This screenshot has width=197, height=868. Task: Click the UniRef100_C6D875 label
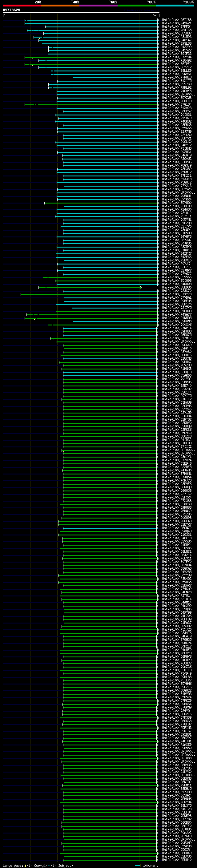(176, 335)
